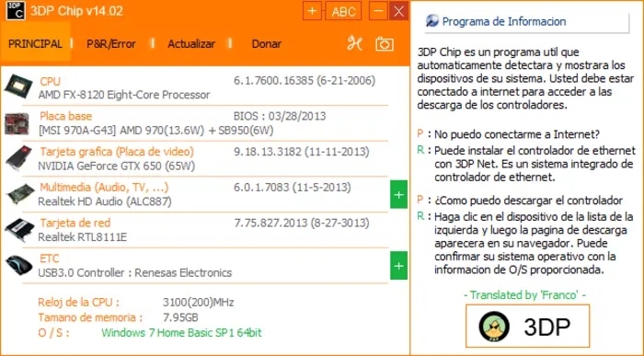Click Realtek HD Audio (ALC887) text

105,201
